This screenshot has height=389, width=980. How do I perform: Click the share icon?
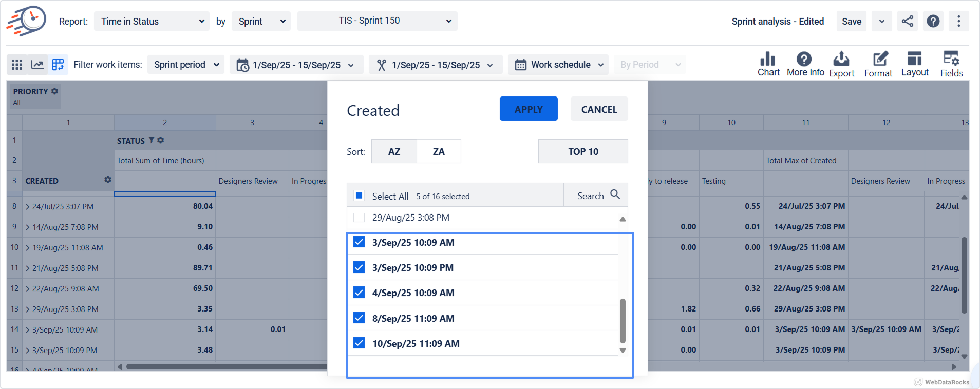pos(908,21)
